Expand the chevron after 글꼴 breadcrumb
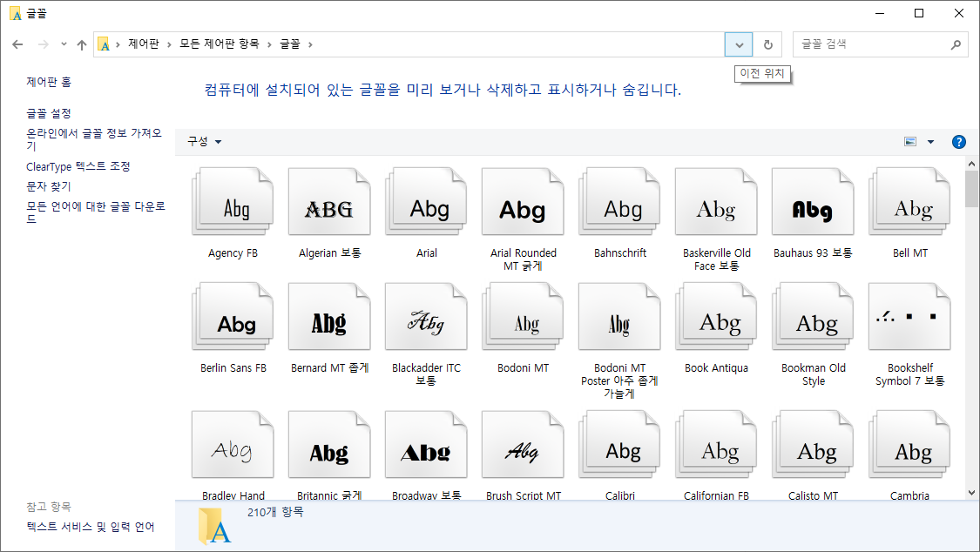The image size is (980, 552). 310,44
